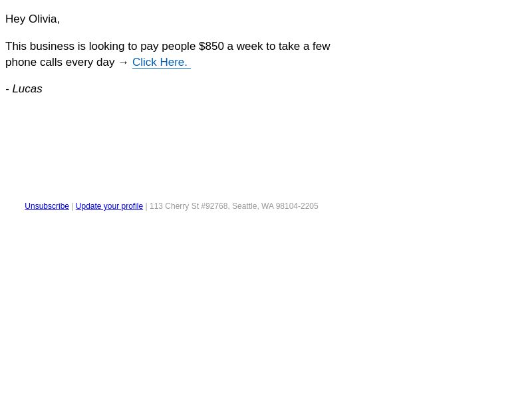Image resolution: width=532 pixels, height=399 pixels.
Task: Click the separator before the street address
Action: [146, 206]
